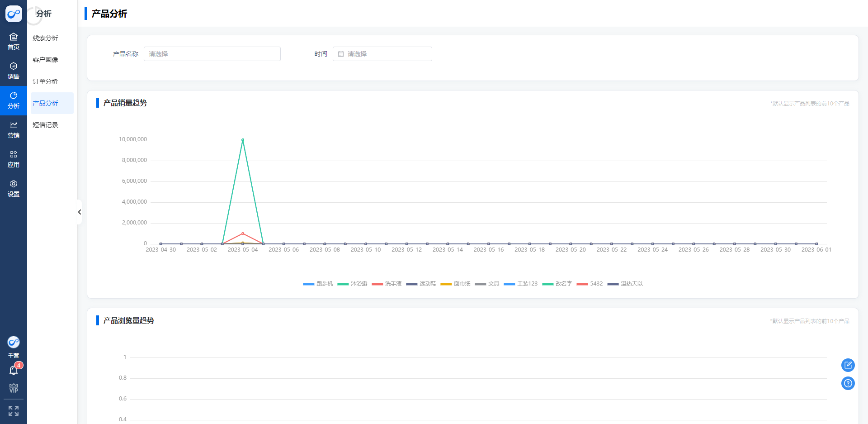Select 线索分析 in the analysis menu
The image size is (868, 424).
[46, 38]
